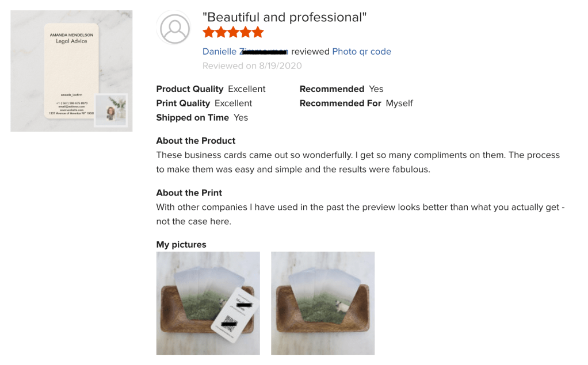Click the second orange rating star

221,32
